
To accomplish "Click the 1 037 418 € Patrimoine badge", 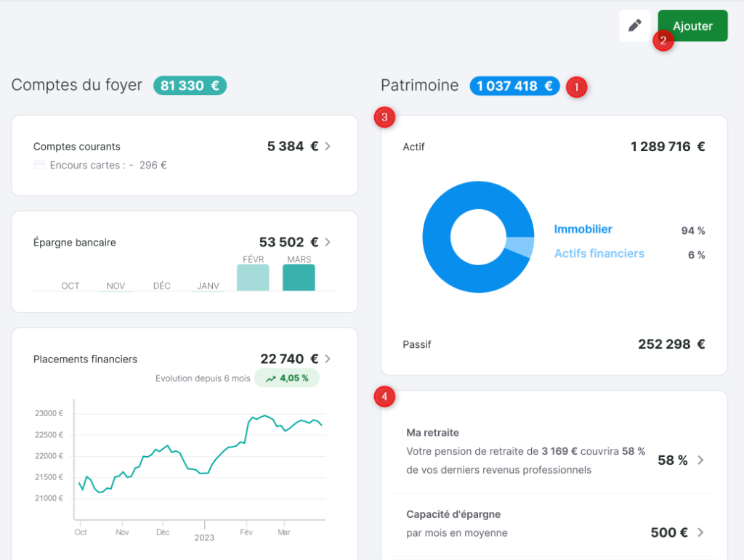I will 514,86.
